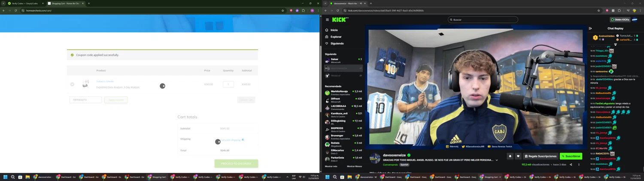The height and width of the screenshot is (181, 644).
Task: Open the Tobacco Smoke product link
Action: pos(105,81)
